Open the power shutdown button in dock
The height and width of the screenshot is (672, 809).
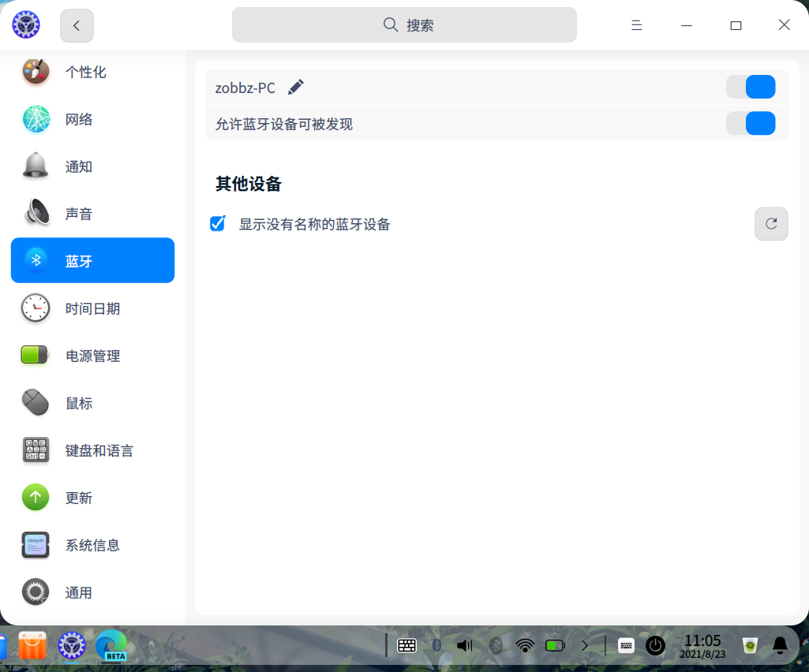[x=655, y=645]
